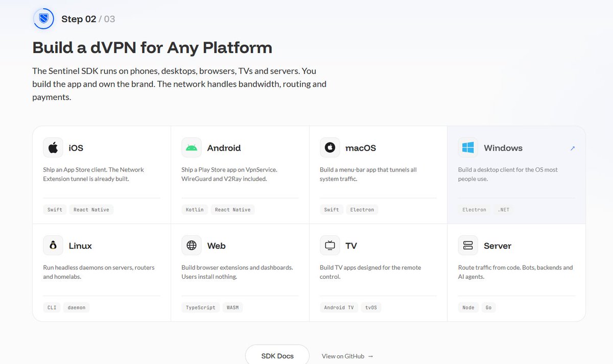Open the Server platform title
Screen dimensions: 613x364
coord(498,246)
